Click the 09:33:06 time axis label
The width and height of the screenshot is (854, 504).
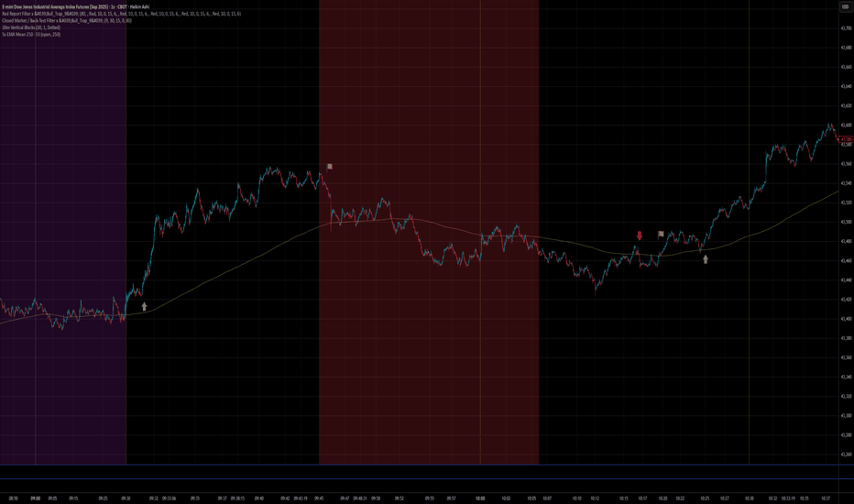(169, 499)
